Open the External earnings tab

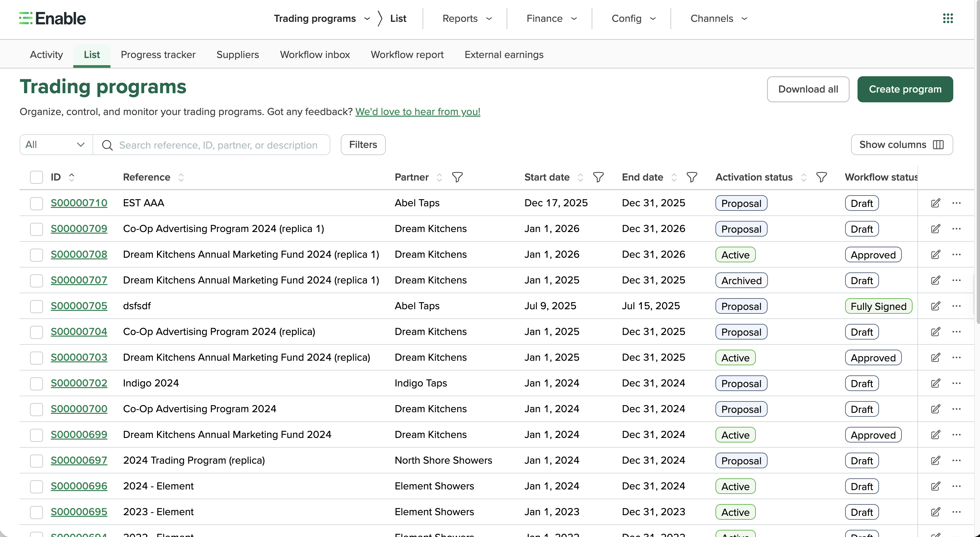tap(504, 55)
